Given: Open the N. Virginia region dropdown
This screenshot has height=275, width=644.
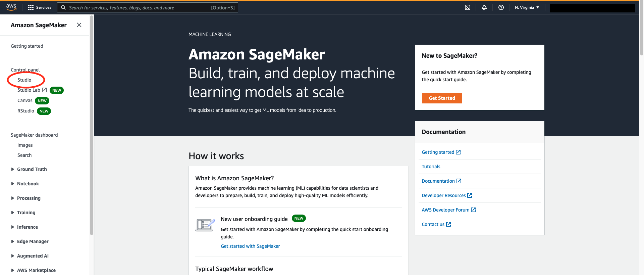Looking at the screenshot, I should pos(527,7).
